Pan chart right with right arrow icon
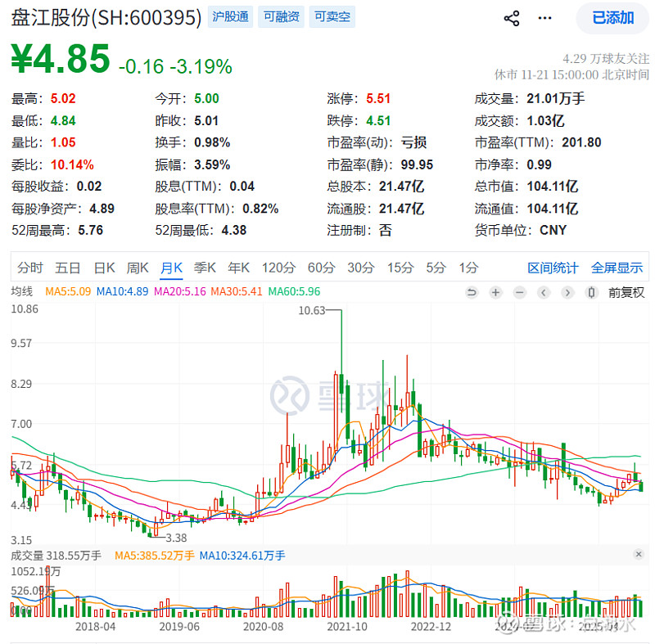The width and height of the screenshot is (655, 644). click(567, 293)
